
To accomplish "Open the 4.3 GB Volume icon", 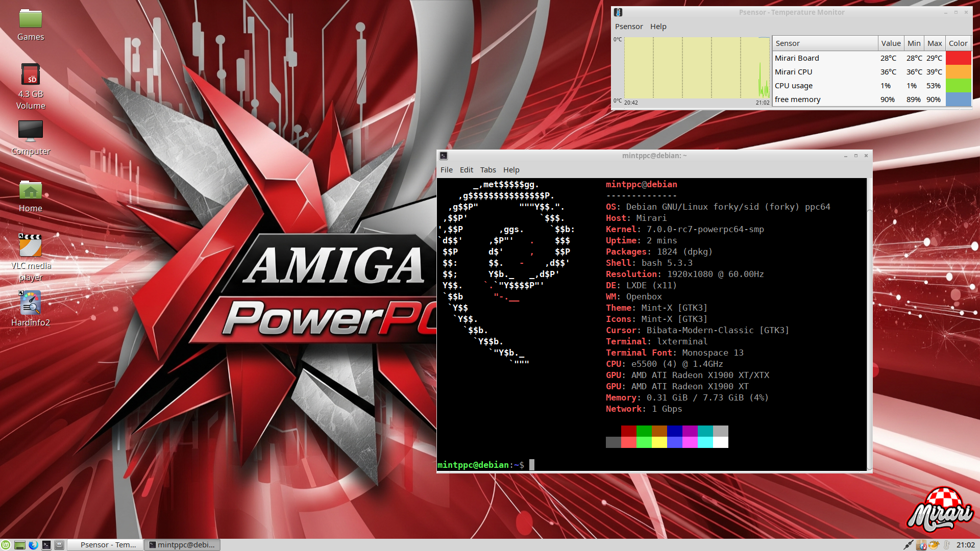I will pos(31,75).
